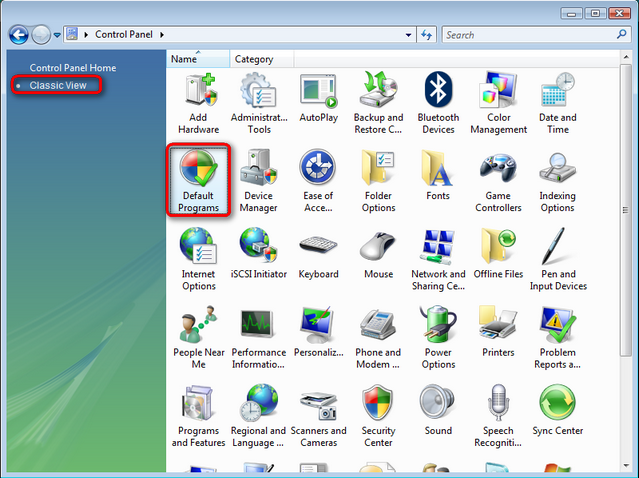The width and height of the screenshot is (639, 478).
Task: Open the Printers icon
Action: (498, 332)
